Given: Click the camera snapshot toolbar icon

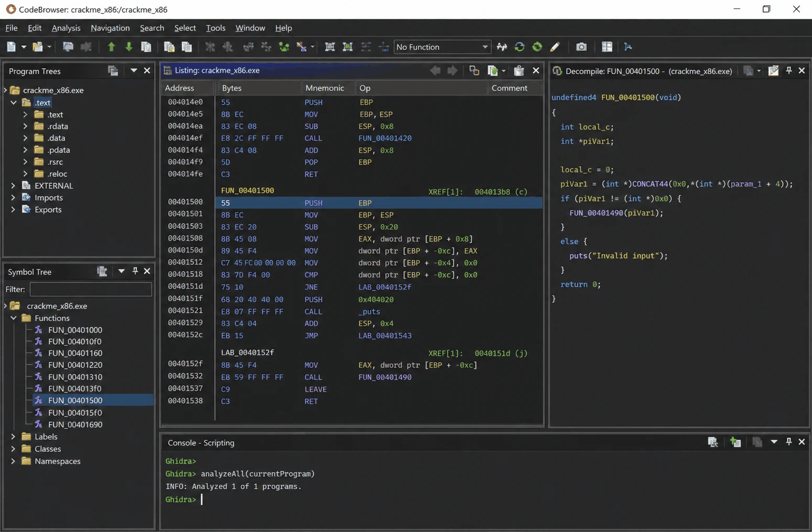Looking at the screenshot, I should [x=581, y=47].
